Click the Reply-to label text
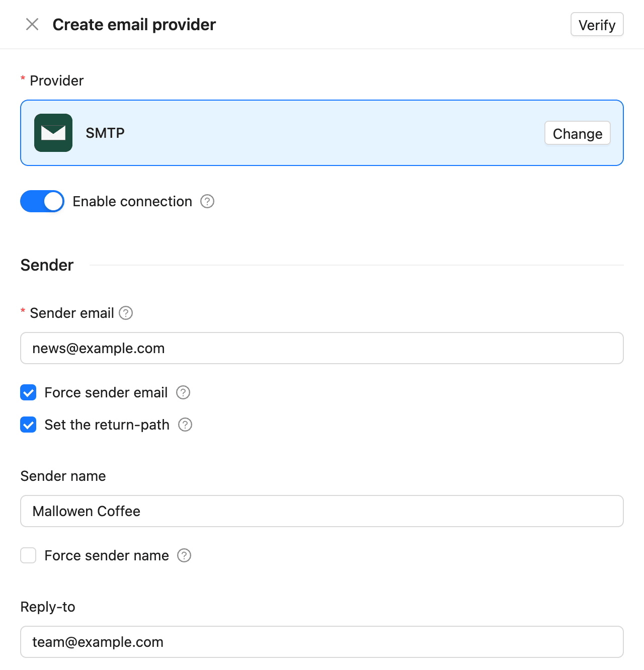644x670 pixels. [x=48, y=607]
